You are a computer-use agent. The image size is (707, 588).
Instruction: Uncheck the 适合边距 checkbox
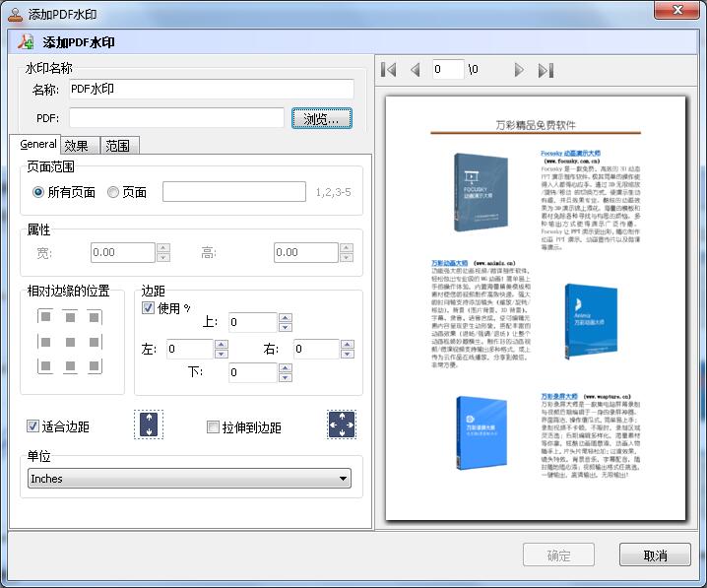33,426
